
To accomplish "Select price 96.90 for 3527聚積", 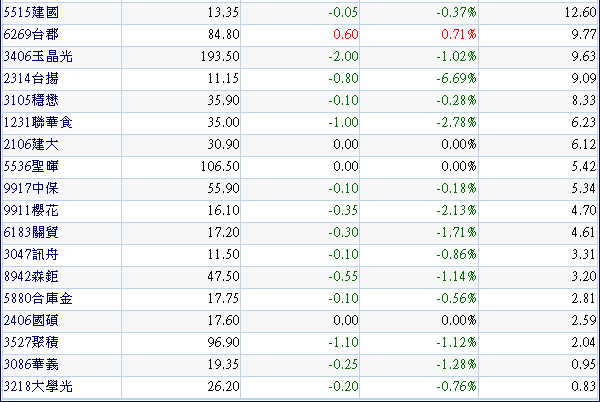I will pyautogui.click(x=223, y=343).
